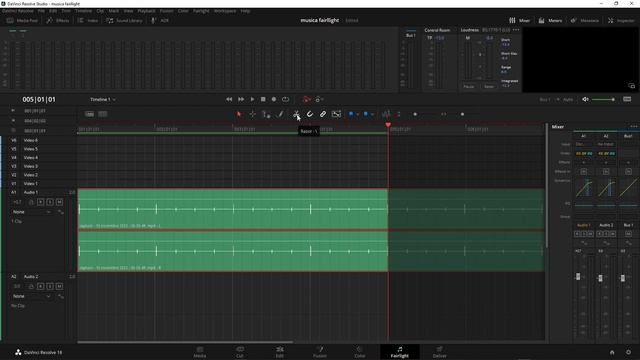Image resolution: width=640 pixels, height=360 pixels.
Task: Solo (S) the Audio 2 track
Action: pos(50,286)
